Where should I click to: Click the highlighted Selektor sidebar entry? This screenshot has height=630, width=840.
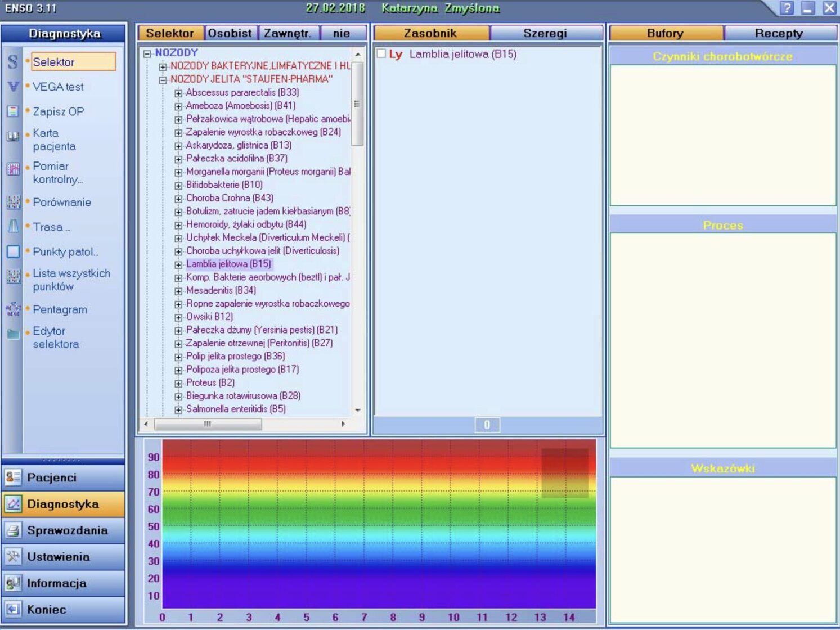(x=73, y=62)
